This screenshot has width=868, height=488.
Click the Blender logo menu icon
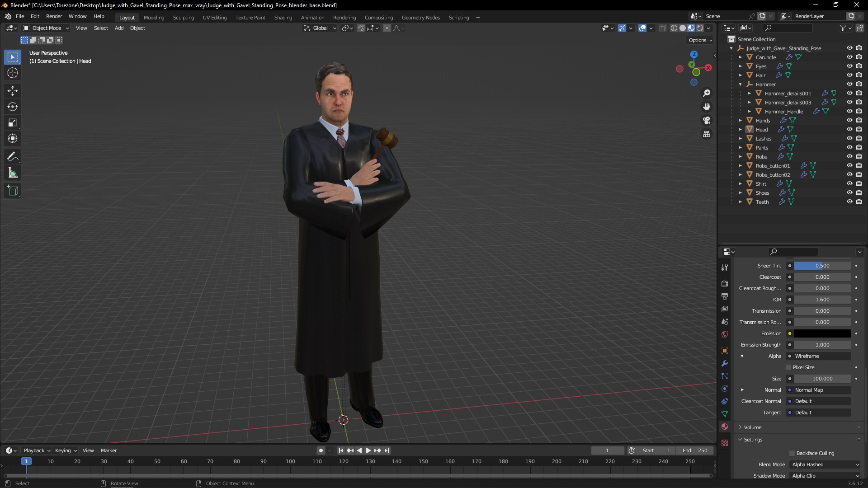click(8, 16)
